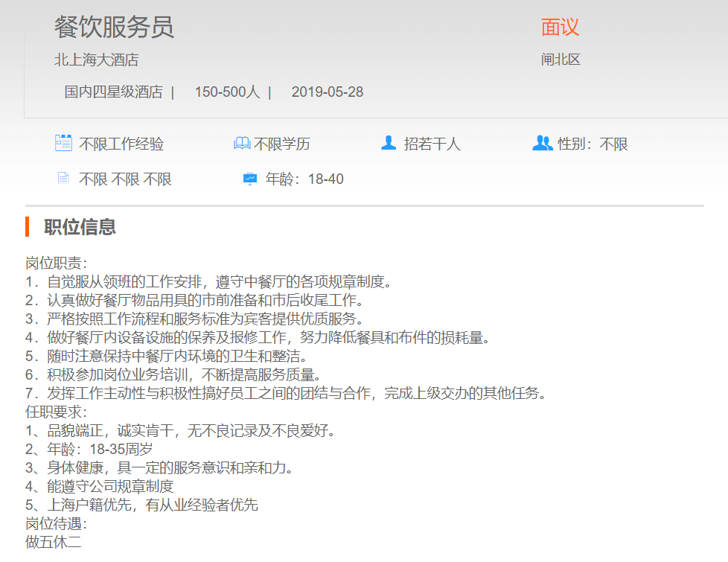Open the 餐饮服务员 job title
The image size is (728, 562).
click(x=114, y=28)
